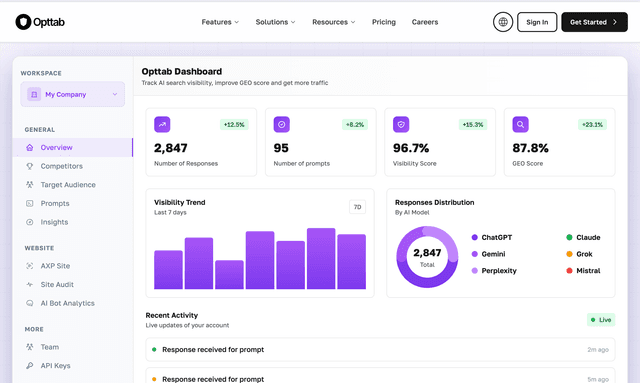Expand the Resources menu
The width and height of the screenshot is (640, 383).
[x=333, y=22]
